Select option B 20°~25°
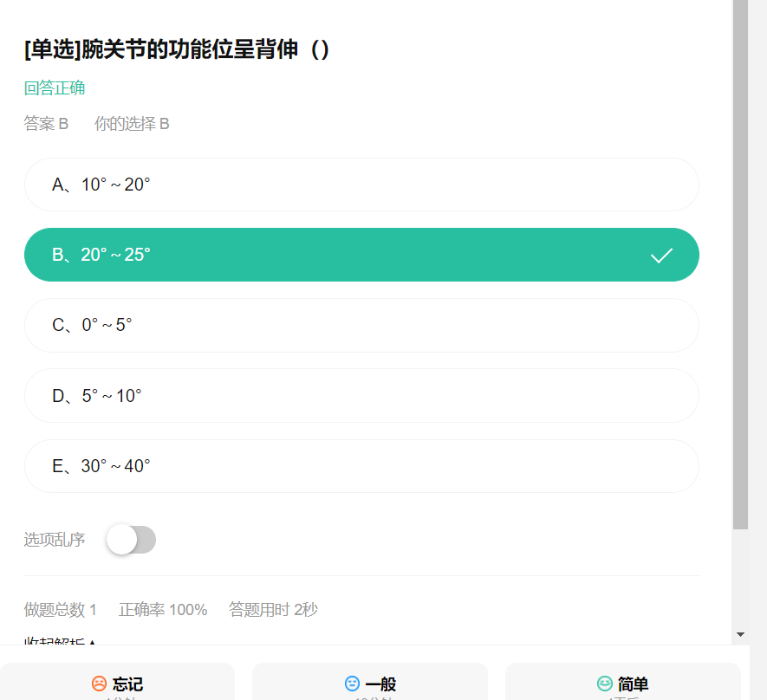The image size is (767, 700). pyautogui.click(x=361, y=255)
